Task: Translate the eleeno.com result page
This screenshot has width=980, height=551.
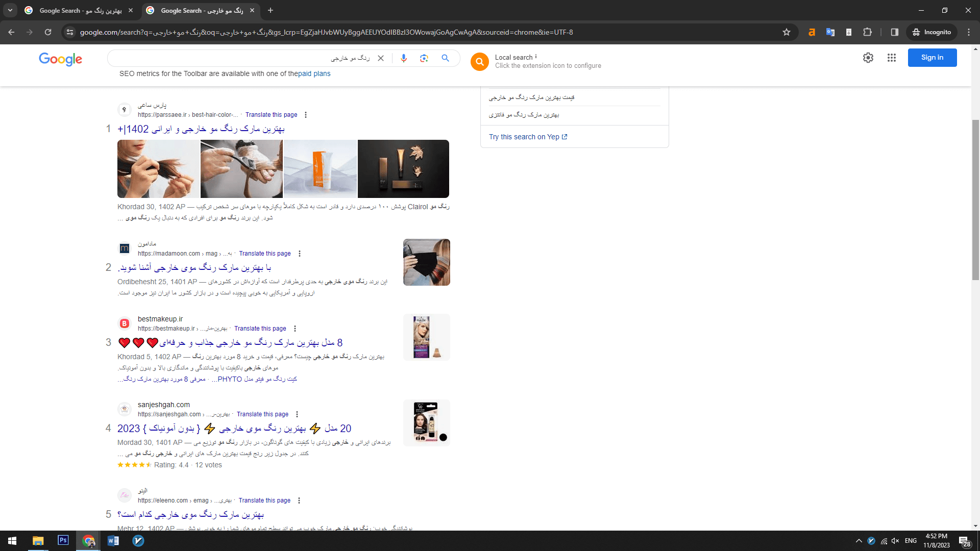Action: pos(264,500)
